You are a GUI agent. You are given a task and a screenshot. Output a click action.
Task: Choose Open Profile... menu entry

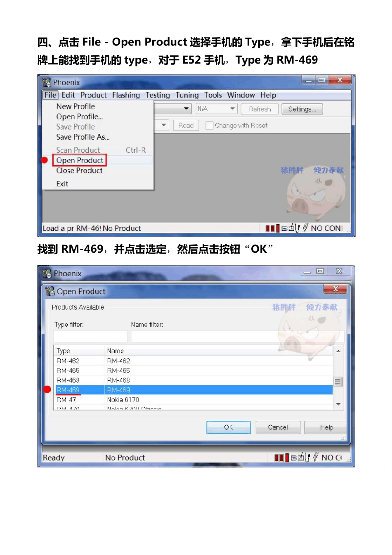click(x=80, y=116)
